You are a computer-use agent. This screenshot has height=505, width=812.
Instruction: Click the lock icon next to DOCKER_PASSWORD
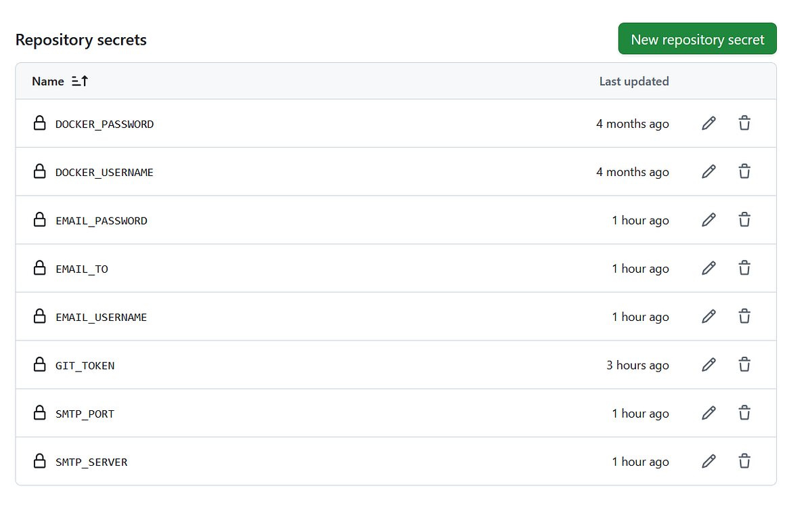tap(39, 123)
